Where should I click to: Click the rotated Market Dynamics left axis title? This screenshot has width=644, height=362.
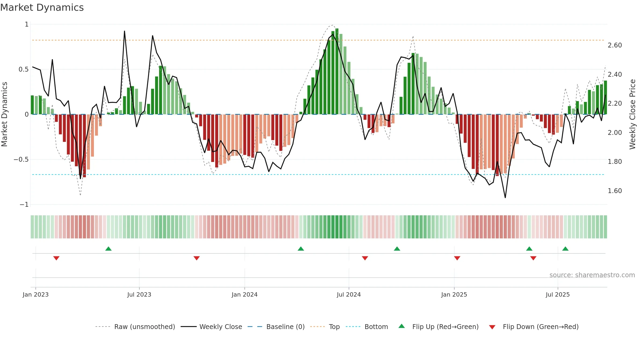click(5, 114)
